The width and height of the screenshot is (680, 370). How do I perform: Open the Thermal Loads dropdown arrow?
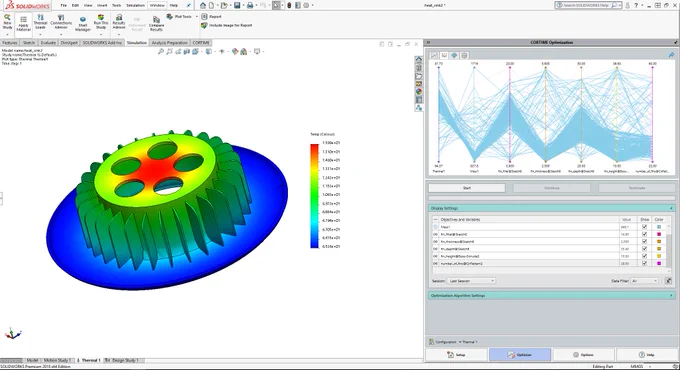[40, 34]
